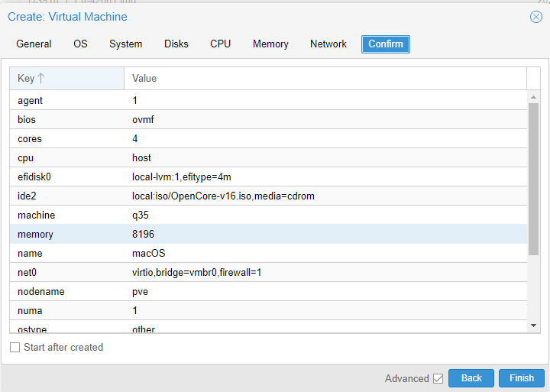Open the OS tab
The image size is (550, 392).
click(x=80, y=44)
